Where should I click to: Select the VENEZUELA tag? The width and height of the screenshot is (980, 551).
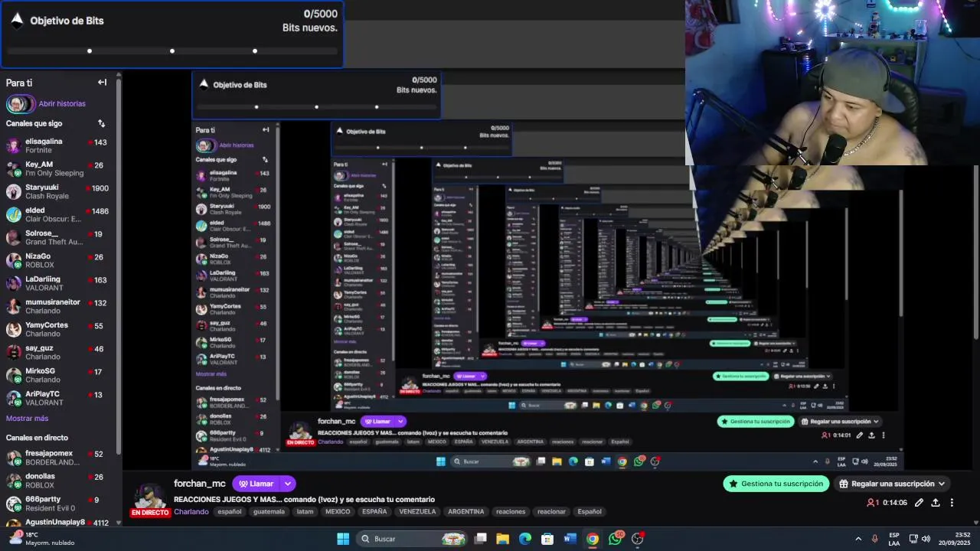click(417, 512)
